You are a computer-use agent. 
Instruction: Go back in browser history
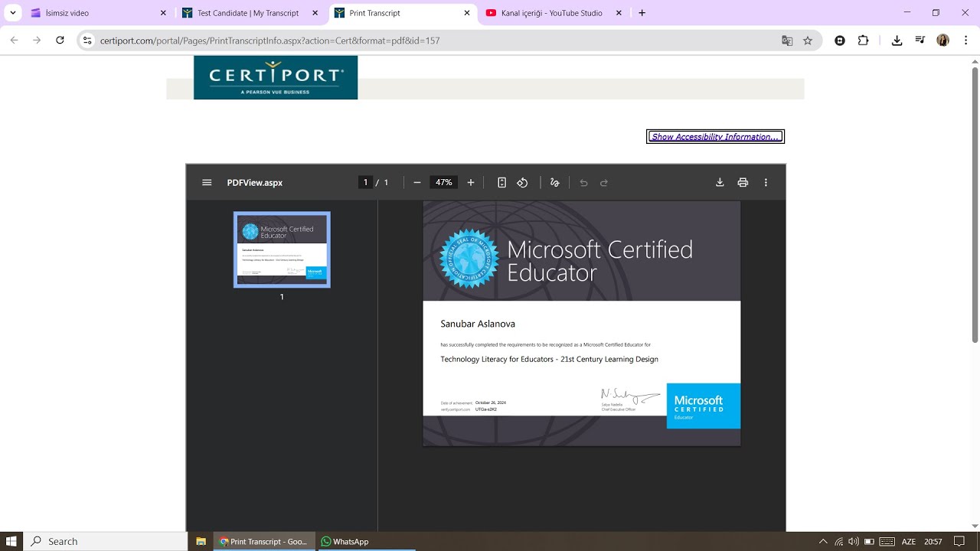14,41
